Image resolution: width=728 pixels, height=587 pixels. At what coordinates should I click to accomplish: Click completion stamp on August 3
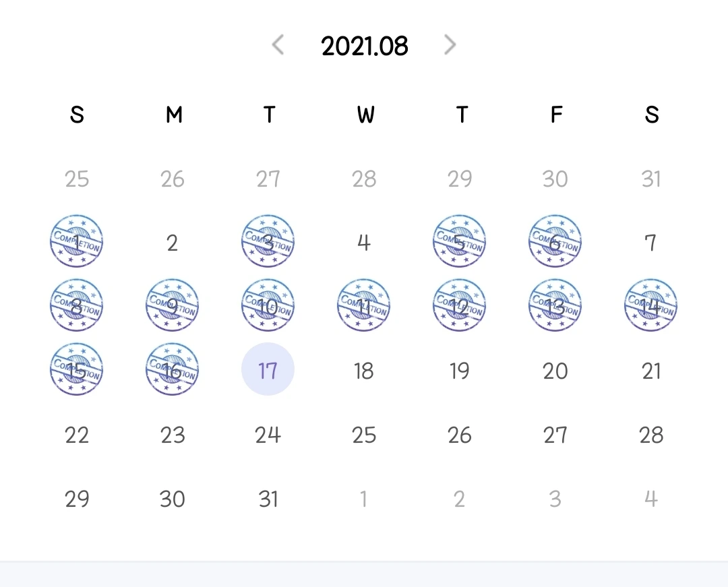pyautogui.click(x=268, y=241)
